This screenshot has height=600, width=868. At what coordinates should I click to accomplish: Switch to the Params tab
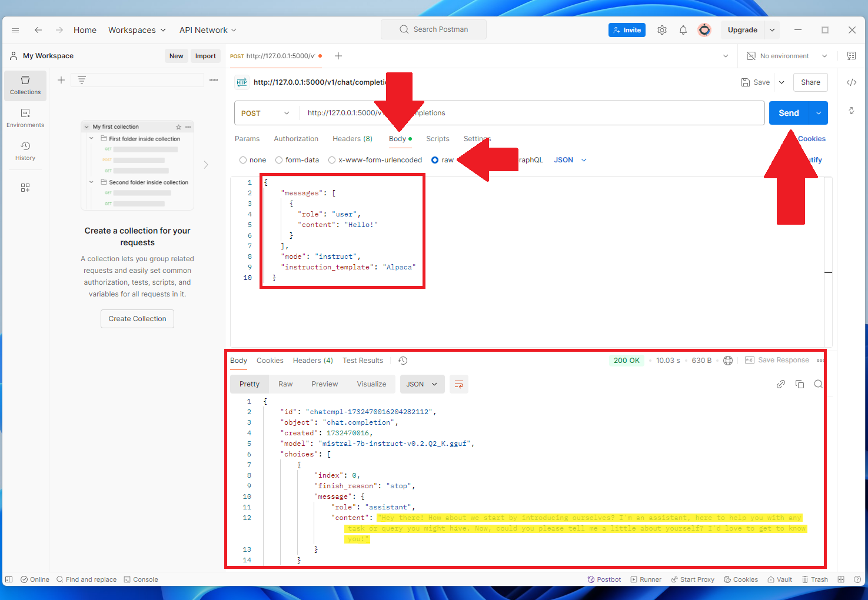[247, 139]
